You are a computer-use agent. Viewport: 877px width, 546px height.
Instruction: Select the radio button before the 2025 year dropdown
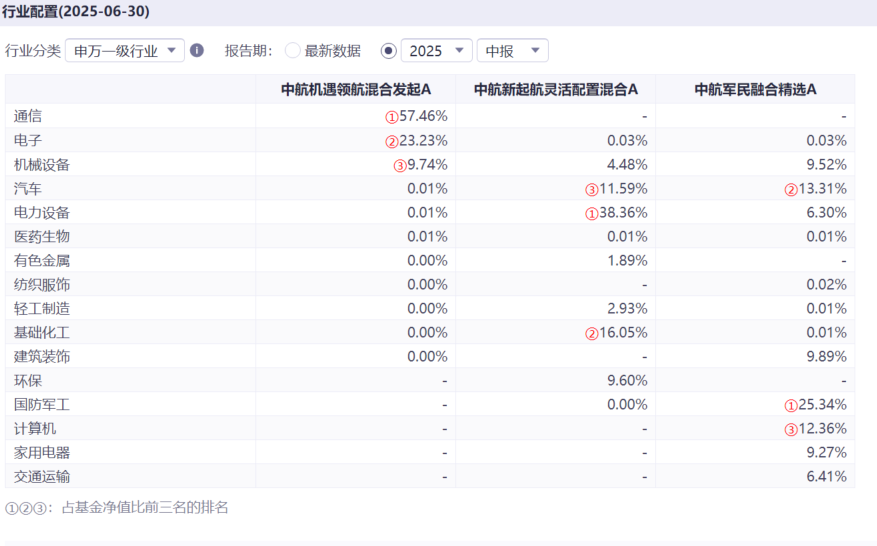(389, 51)
